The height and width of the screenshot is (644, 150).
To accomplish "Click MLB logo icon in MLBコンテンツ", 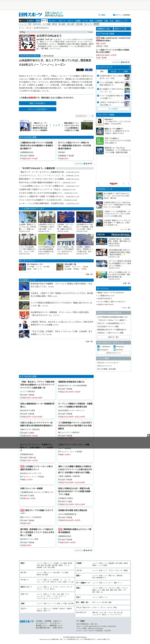I will pyautogui.click(x=22, y=267).
